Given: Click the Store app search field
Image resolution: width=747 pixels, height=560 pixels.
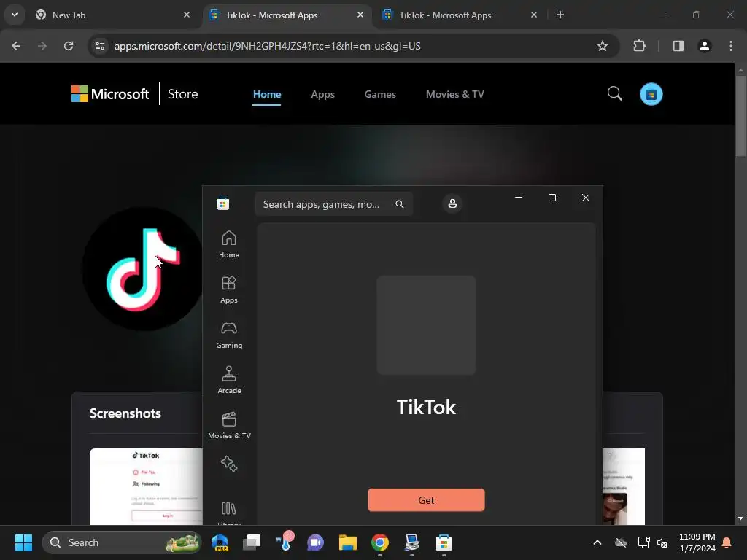Looking at the screenshot, I should pos(333,204).
